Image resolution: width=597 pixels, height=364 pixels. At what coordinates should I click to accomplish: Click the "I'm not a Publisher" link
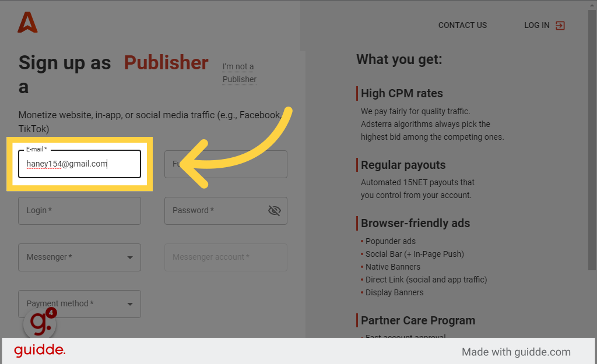[239, 73]
